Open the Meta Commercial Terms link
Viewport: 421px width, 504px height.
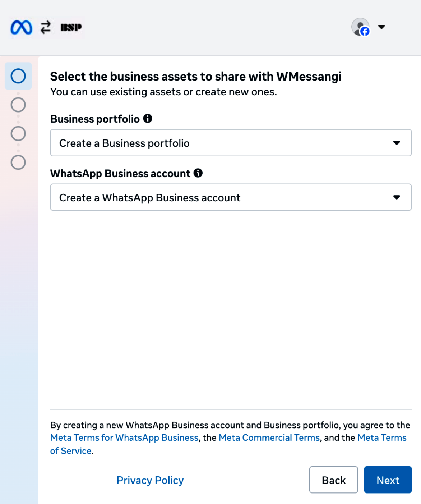[x=269, y=437]
